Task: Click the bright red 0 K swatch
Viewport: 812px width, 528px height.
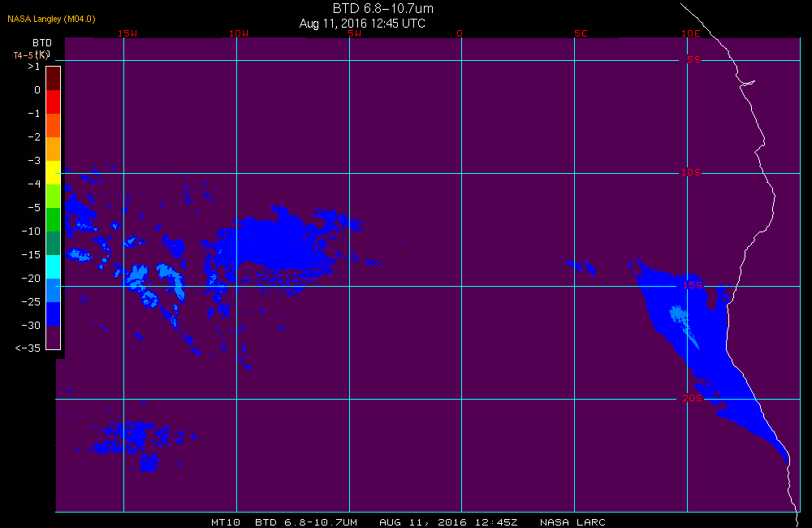Action: (54, 102)
